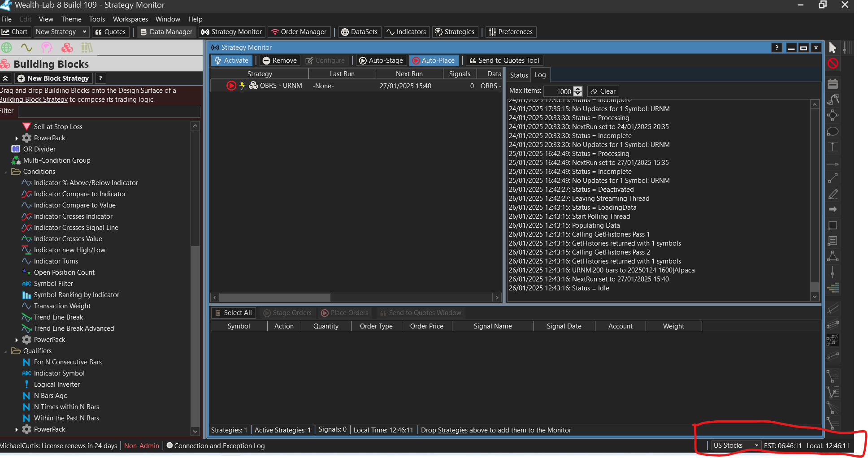This screenshot has width=868, height=458.
Task: Open the View menu
Action: click(46, 19)
